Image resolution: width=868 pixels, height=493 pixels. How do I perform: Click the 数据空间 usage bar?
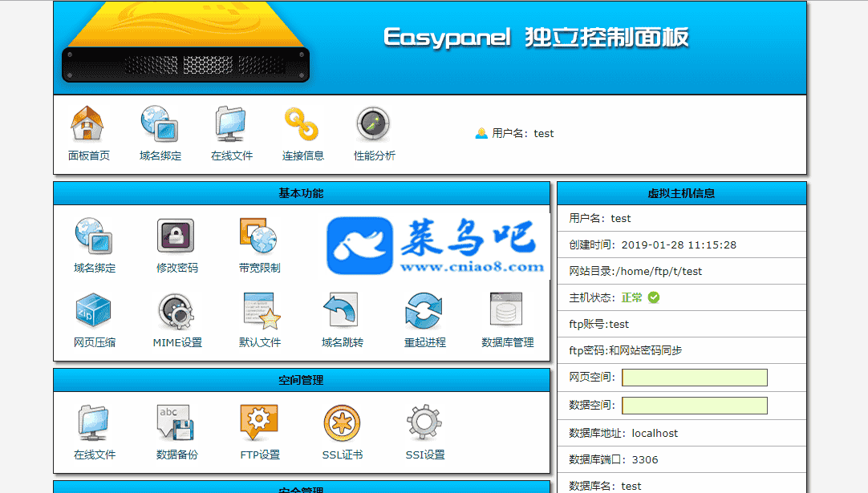pos(694,406)
